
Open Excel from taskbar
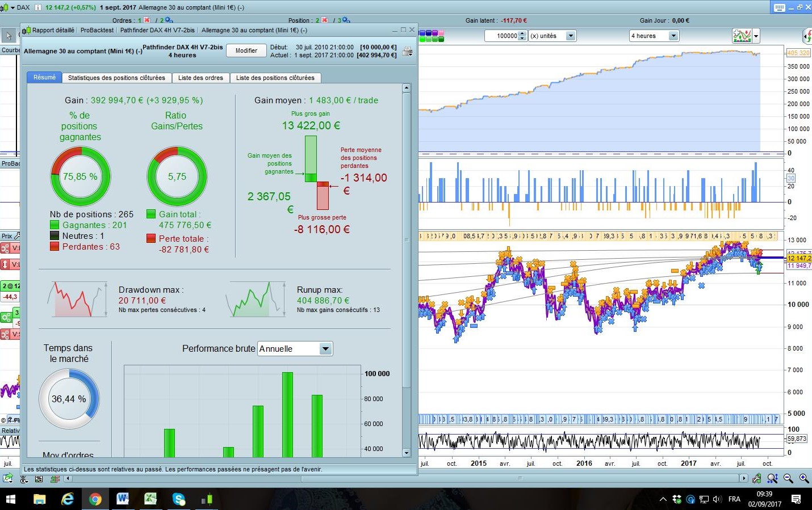[x=150, y=499]
